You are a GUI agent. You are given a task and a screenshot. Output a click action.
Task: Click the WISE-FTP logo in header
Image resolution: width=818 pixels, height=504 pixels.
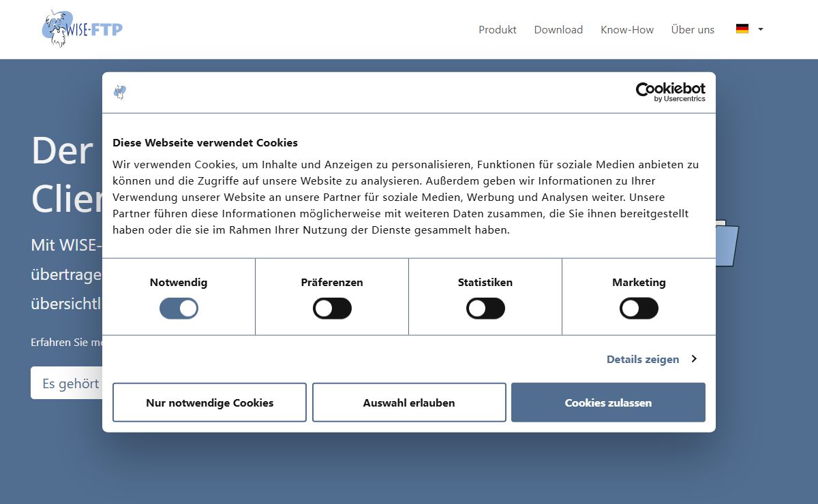(82, 29)
